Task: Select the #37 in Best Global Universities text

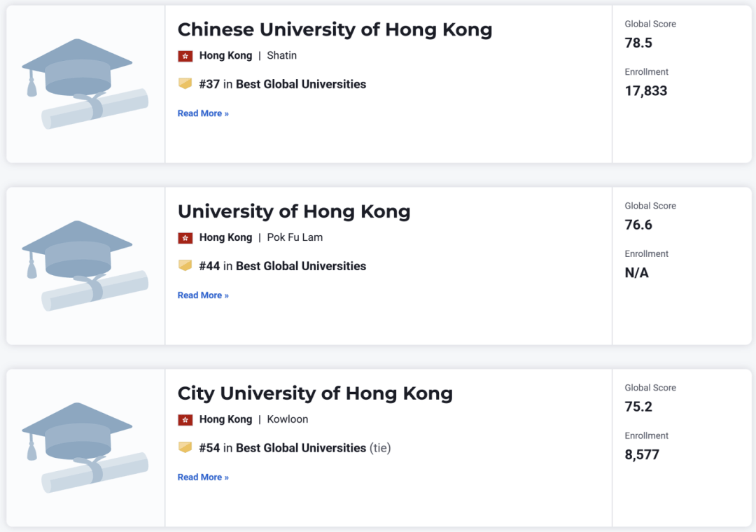Action: point(283,84)
